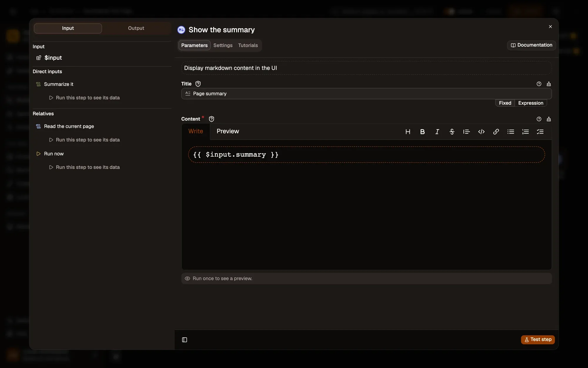Open the Tutorials tab
Screen dimensions: 588x368
(x=248, y=45)
